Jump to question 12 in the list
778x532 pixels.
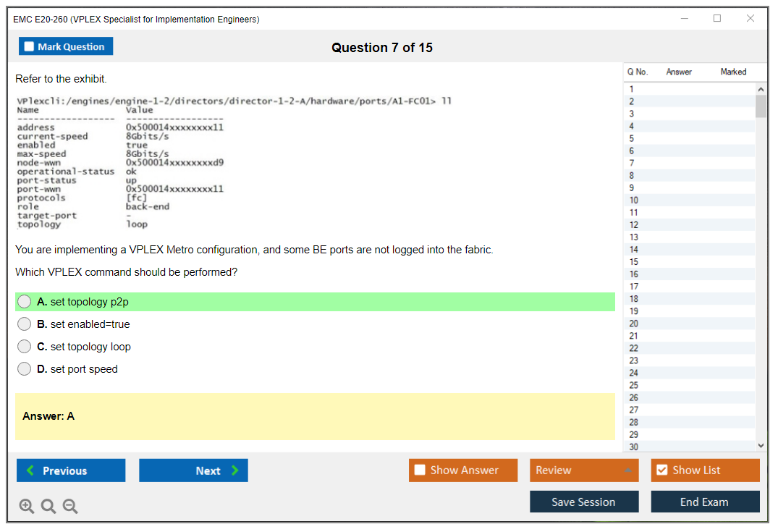(x=634, y=225)
